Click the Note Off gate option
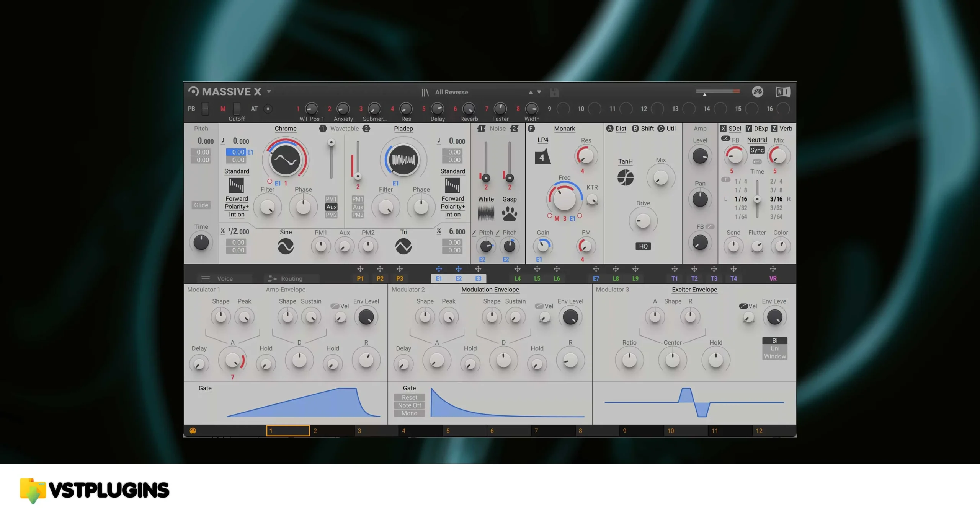This screenshot has height=519, width=980. point(409,405)
